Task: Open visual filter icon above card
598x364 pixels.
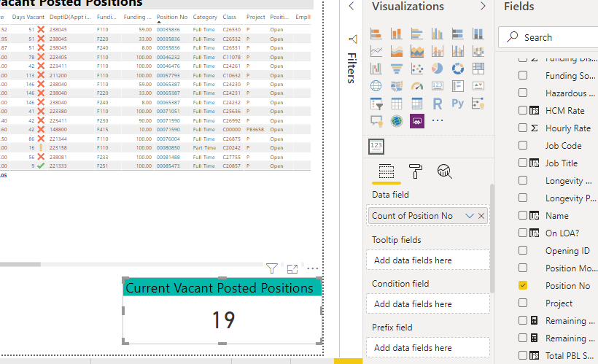Action: 272,268
